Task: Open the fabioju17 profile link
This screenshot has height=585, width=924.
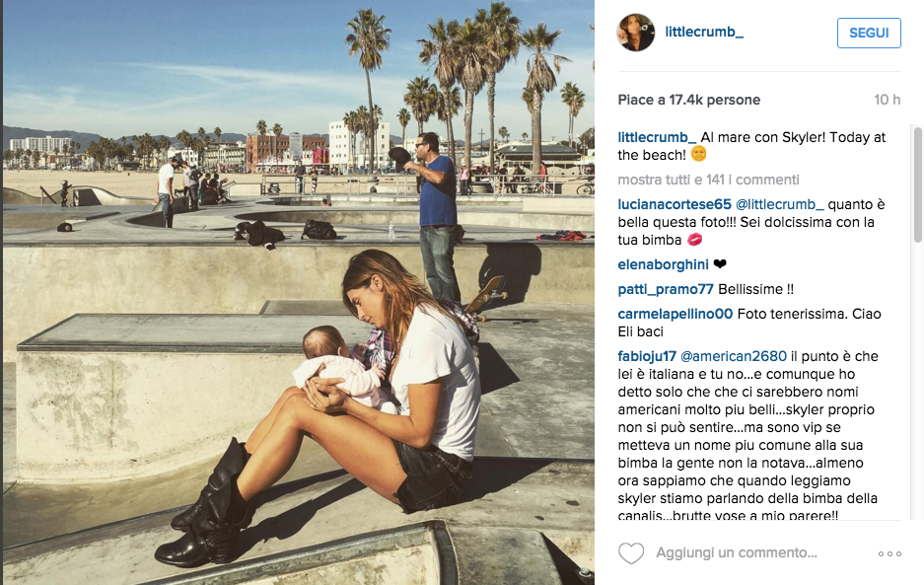Action: click(x=647, y=356)
